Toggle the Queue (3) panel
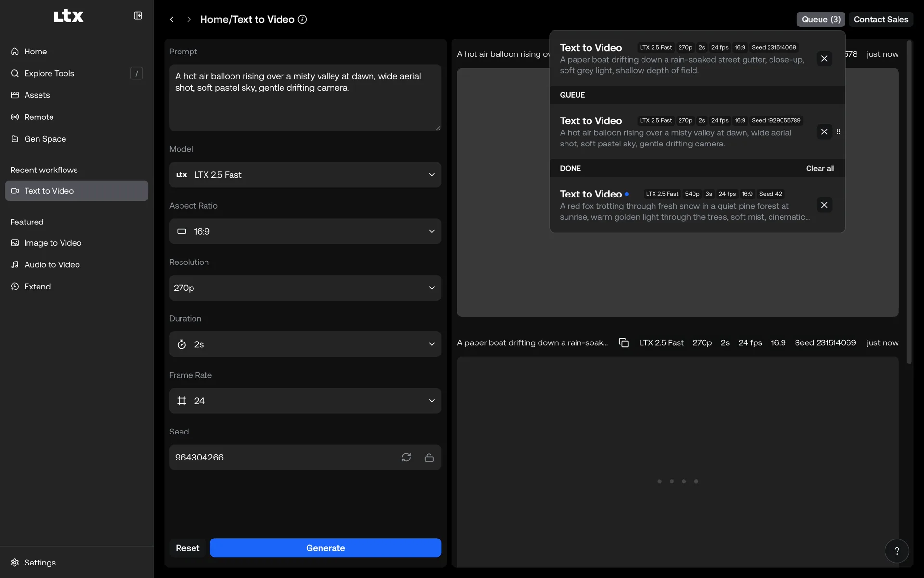This screenshot has width=924, height=578. 821,19
